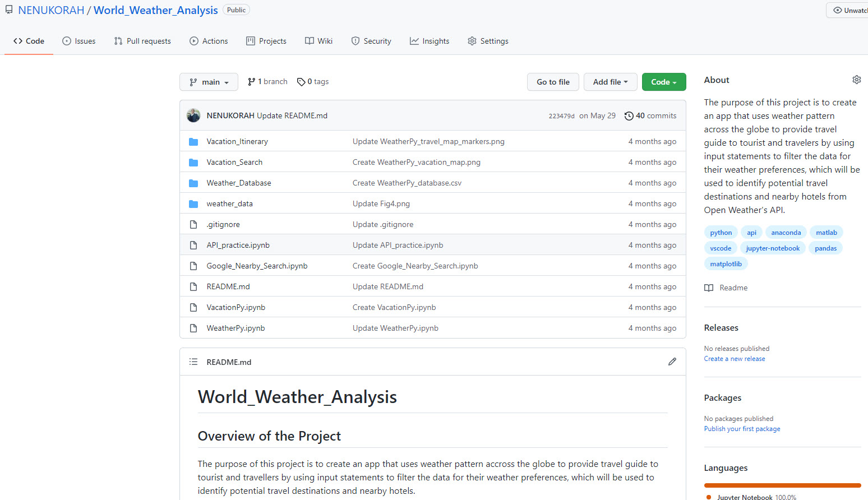Open the README table of contents icon
The width and height of the screenshot is (868, 500).
point(193,362)
